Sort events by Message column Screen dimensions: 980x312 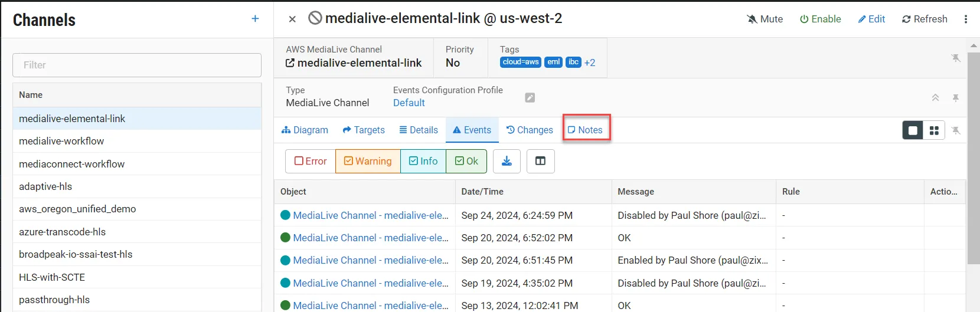[x=694, y=192]
